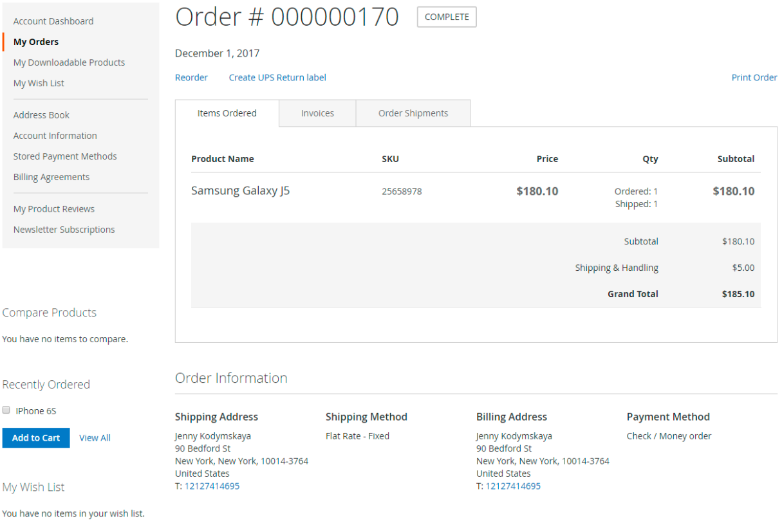Open My Downloadable Products page
The image size is (782, 532).
[x=69, y=62]
